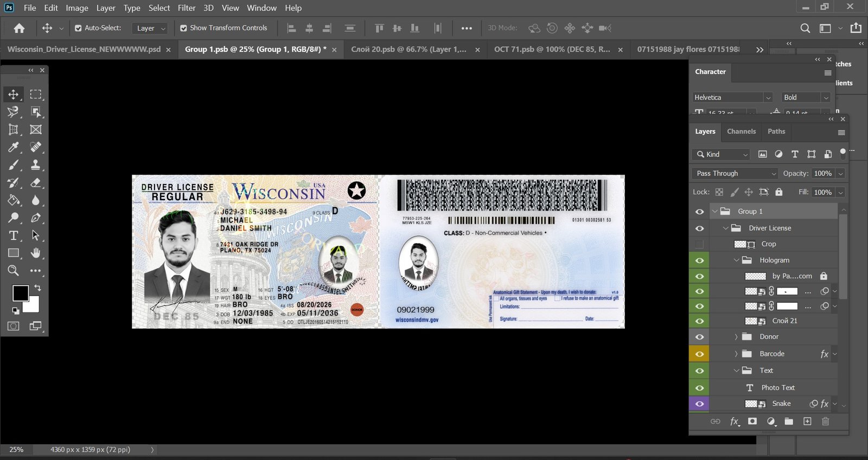The width and height of the screenshot is (868, 460).
Task: Switch to OCT 71.psb document tab
Action: coord(552,49)
